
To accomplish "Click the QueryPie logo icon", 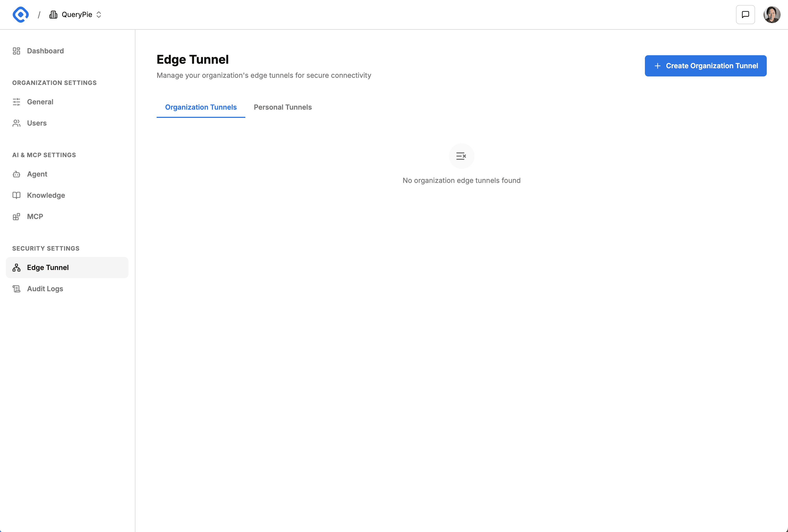I will 21,15.
